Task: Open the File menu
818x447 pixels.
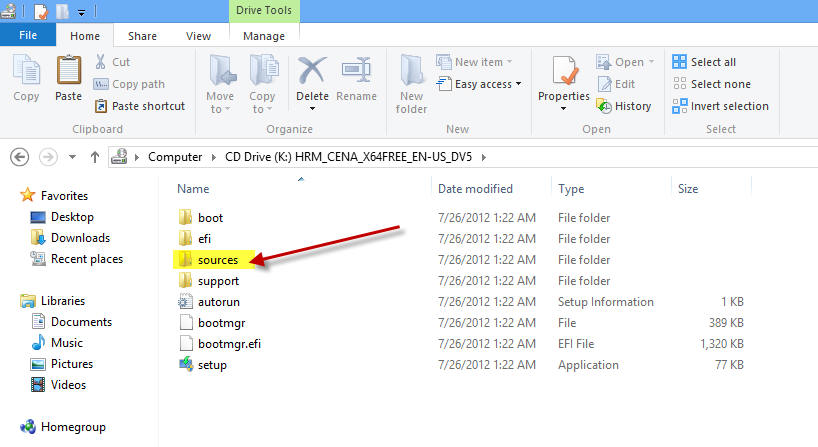Action: point(28,35)
